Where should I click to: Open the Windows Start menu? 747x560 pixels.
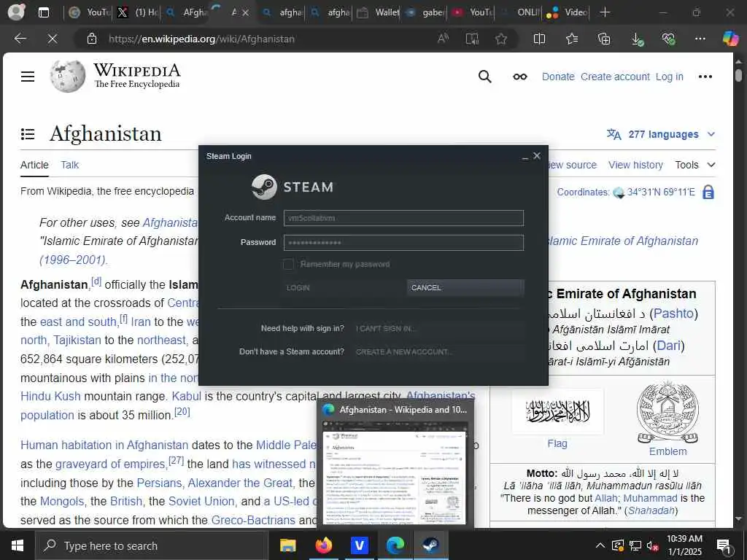pos(18,545)
